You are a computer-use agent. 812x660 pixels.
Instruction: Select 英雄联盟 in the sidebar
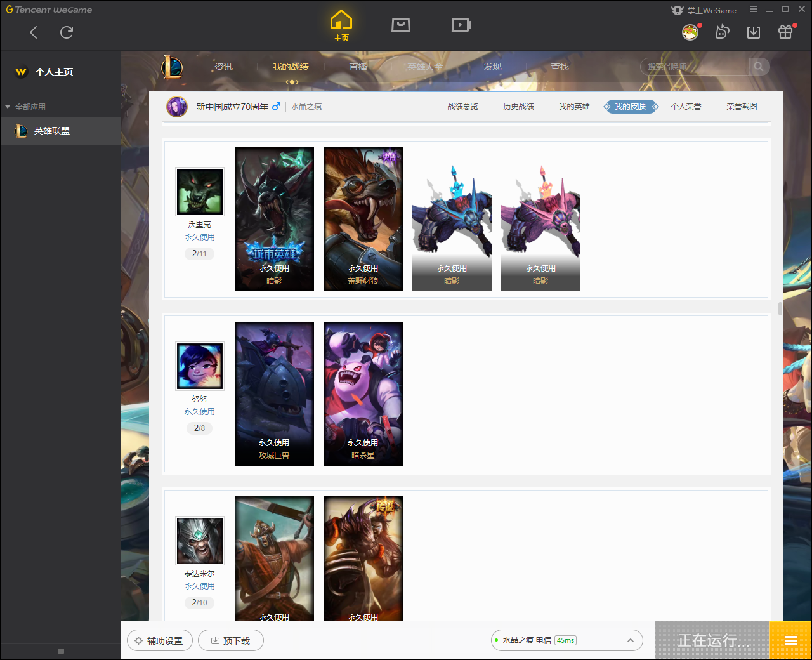pos(60,131)
